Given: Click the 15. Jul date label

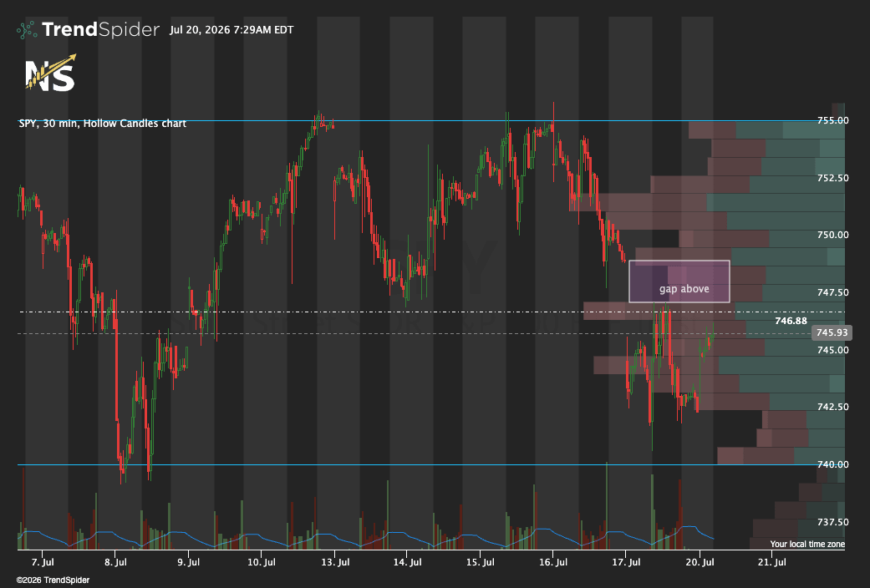Looking at the screenshot, I should pyautogui.click(x=480, y=562).
